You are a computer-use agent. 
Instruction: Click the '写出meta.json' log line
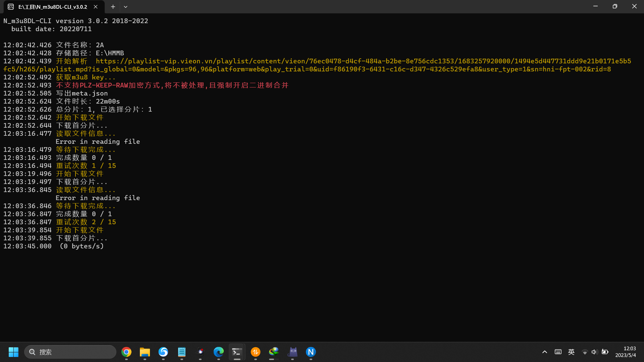point(82,93)
